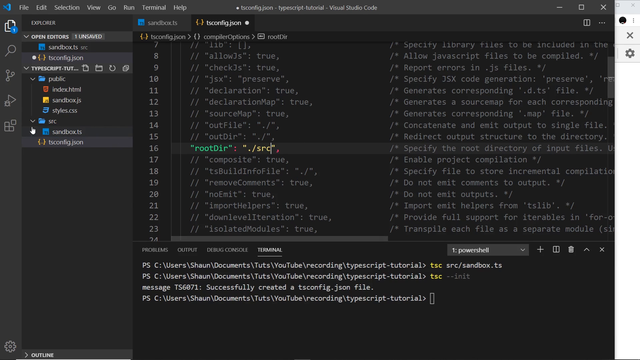Open the Go menu

(x=111, y=7)
